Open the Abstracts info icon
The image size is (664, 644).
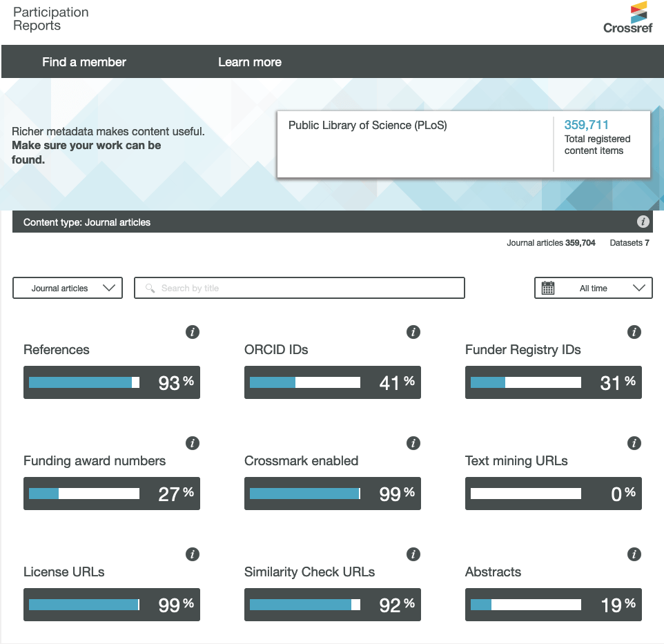(634, 554)
